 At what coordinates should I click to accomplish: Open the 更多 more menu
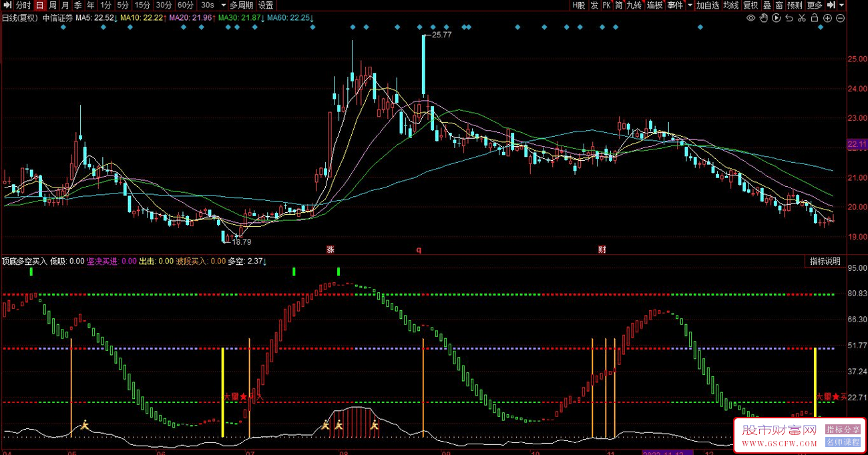(815, 5)
